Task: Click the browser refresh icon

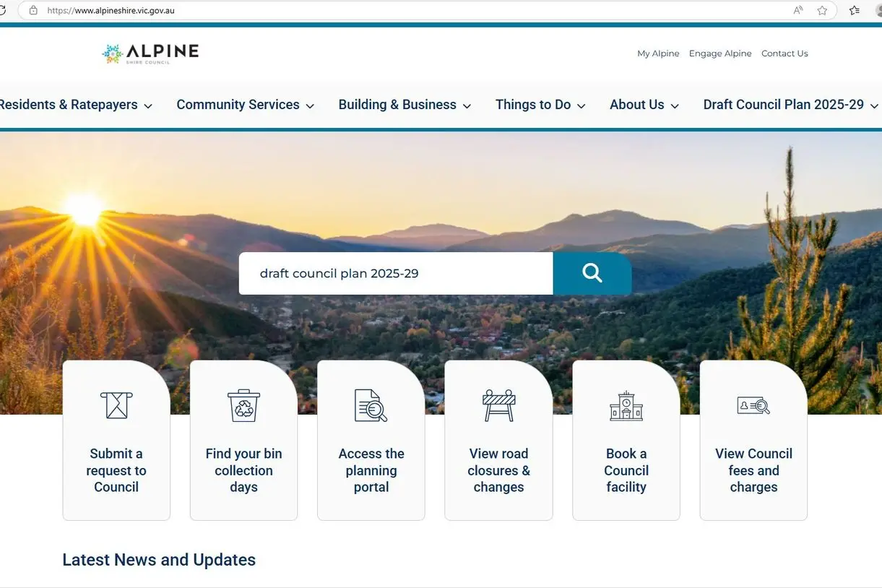Action: tap(4, 11)
